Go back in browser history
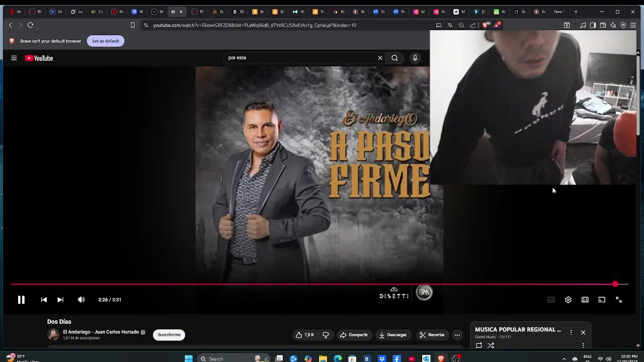This screenshot has height=362, width=644. click(10, 25)
